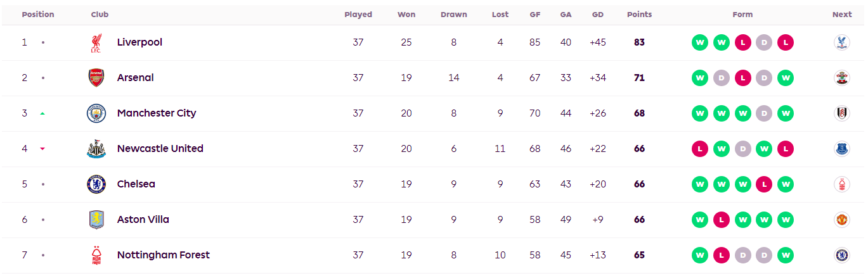This screenshot has height=278, width=868.
Task: Click the only loss badge in Chelsea's form
Action: 764,184
